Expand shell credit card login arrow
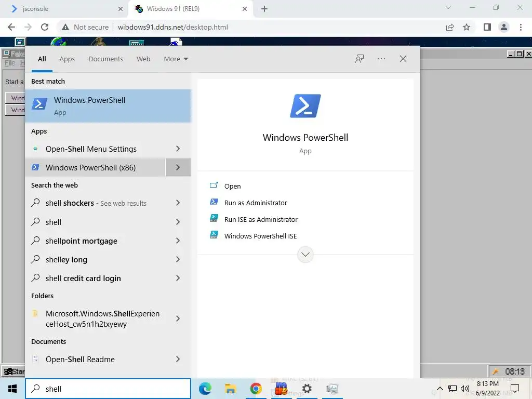 [178, 278]
